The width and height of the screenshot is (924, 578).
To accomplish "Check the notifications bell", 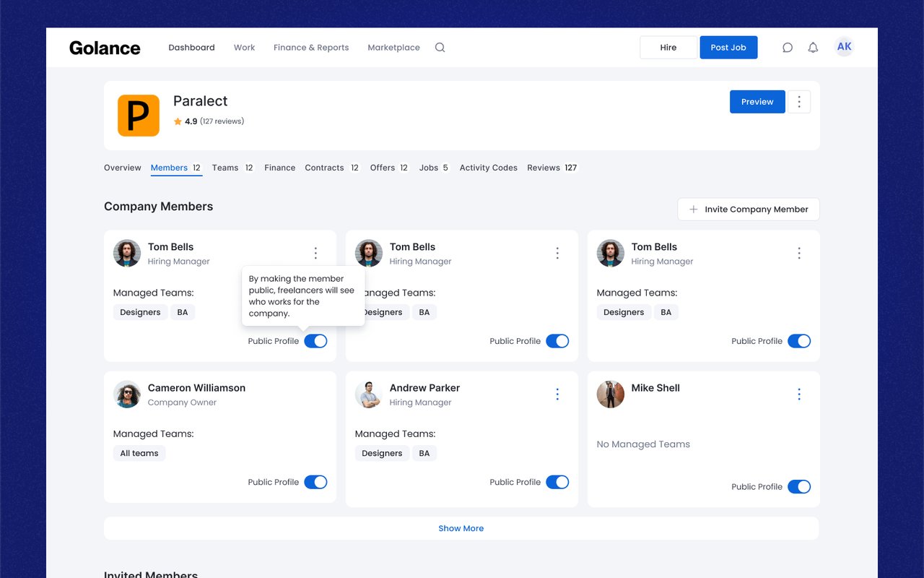I will [x=813, y=48].
